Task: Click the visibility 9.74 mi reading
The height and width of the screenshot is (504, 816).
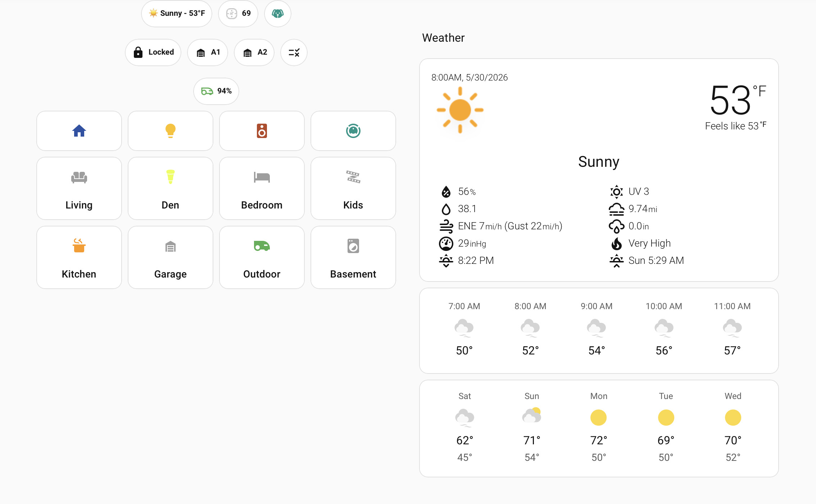Action: point(643,209)
